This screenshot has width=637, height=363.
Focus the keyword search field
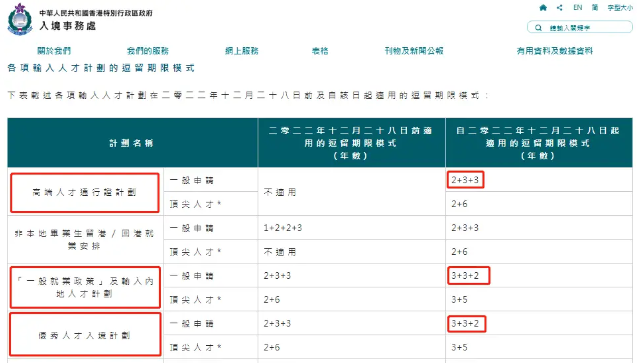[580, 27]
